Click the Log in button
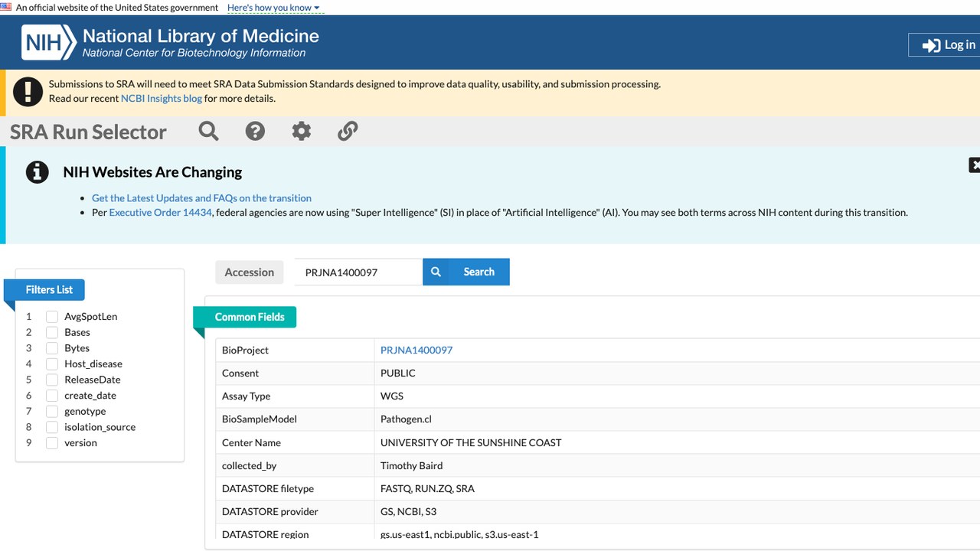 [x=944, y=45]
